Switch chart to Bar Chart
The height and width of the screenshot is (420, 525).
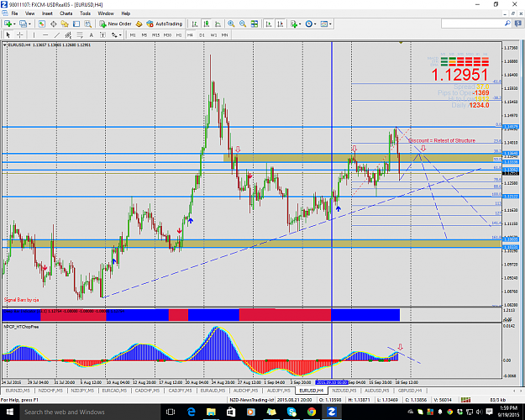195,24
